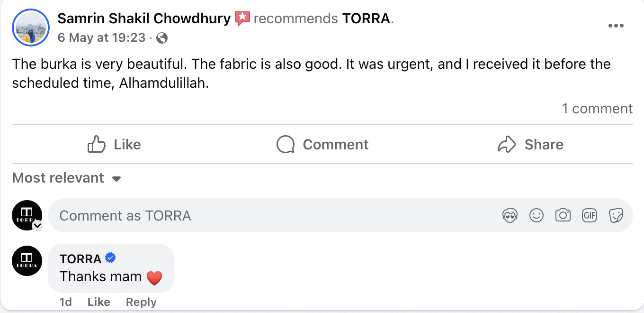Click the recommendation badge next to Samrin's name
Viewport: 644px width, 313px height.
[242, 18]
